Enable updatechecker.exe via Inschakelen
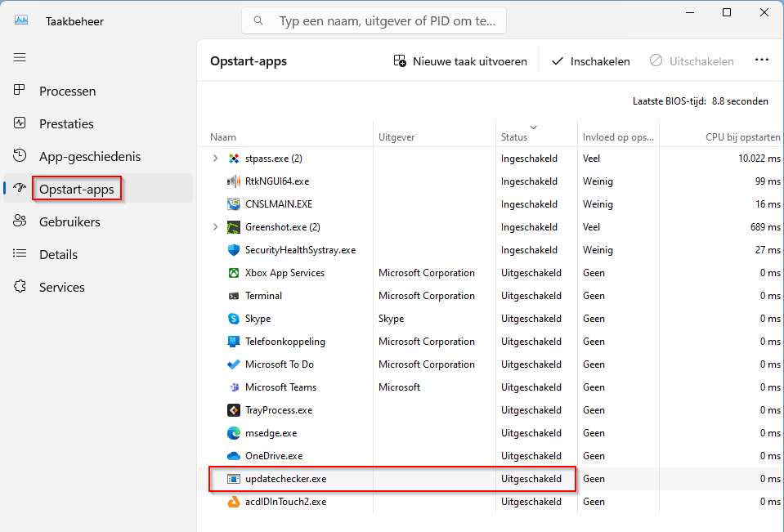Image resolution: width=784 pixels, height=532 pixels. point(590,60)
